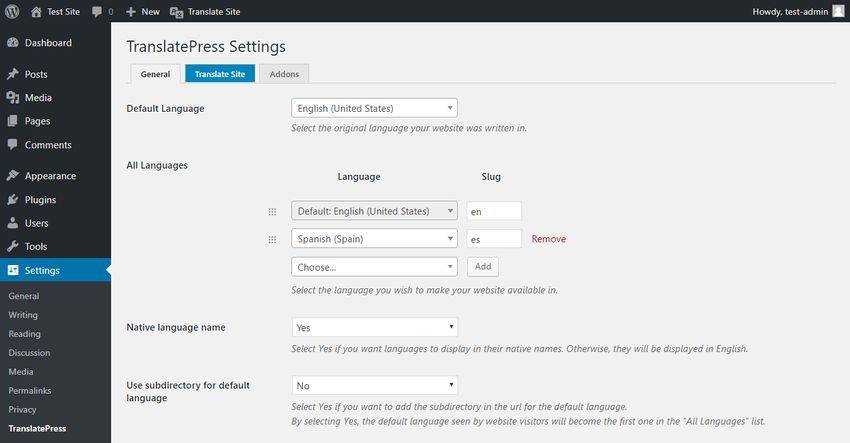The height and width of the screenshot is (443, 850).
Task: Click the Language column header
Action: click(x=359, y=177)
